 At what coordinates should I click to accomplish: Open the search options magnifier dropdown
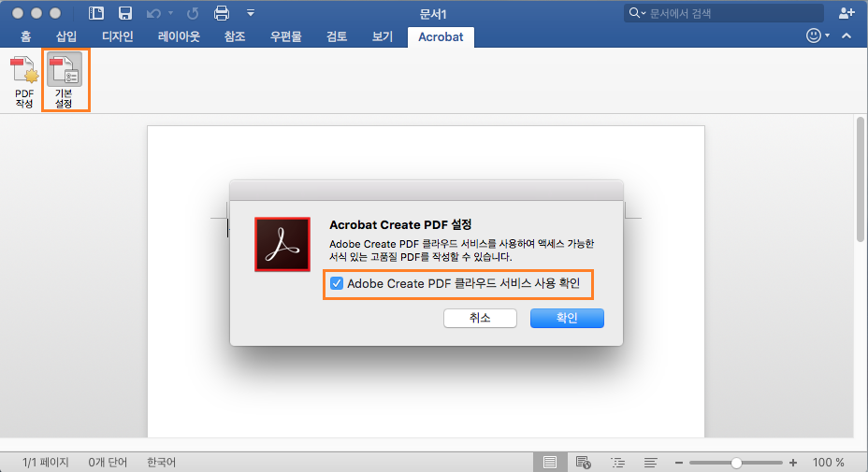pos(637,13)
